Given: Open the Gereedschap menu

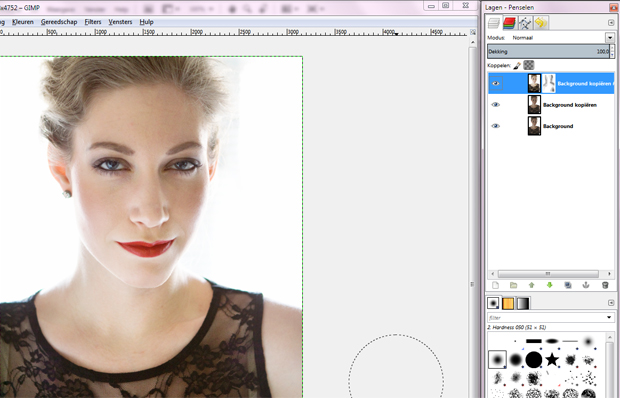Looking at the screenshot, I should pyautogui.click(x=59, y=22).
